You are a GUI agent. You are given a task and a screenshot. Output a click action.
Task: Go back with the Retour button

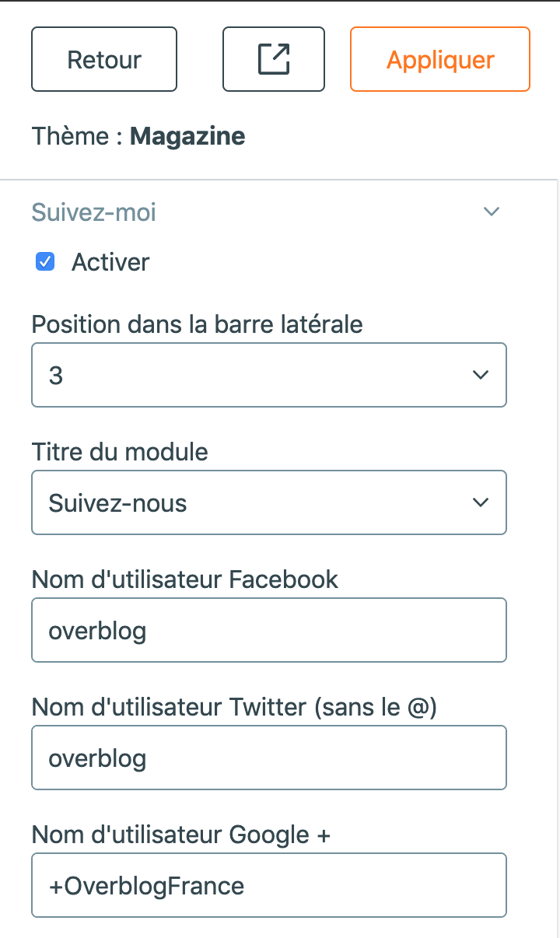tap(104, 59)
